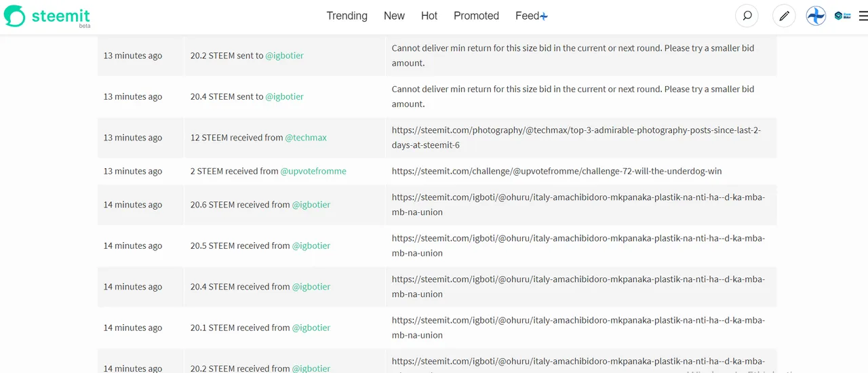868x373 pixels.
Task: Click the timestamp in the 12 STEEM techmax row
Action: click(133, 138)
